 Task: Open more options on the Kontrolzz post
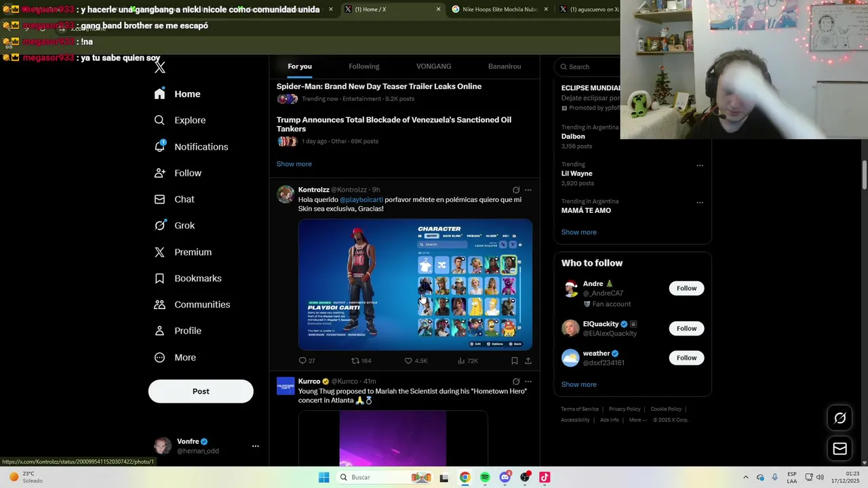pyautogui.click(x=528, y=190)
